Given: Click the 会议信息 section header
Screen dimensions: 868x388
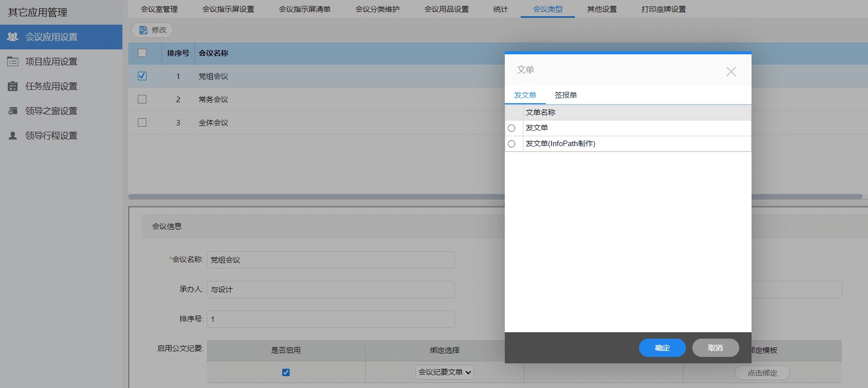Looking at the screenshot, I should pos(167,227).
